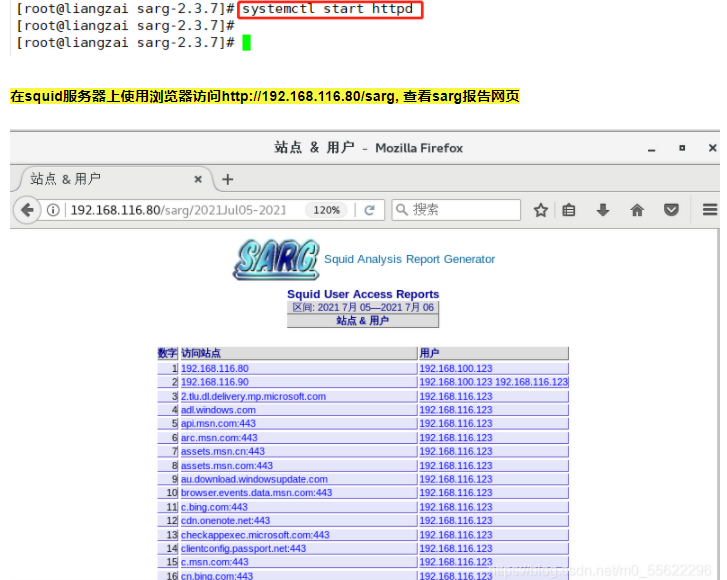Click the SARG logo image
Image resolution: width=727 pixels, height=580 pixels.
[x=276, y=259]
